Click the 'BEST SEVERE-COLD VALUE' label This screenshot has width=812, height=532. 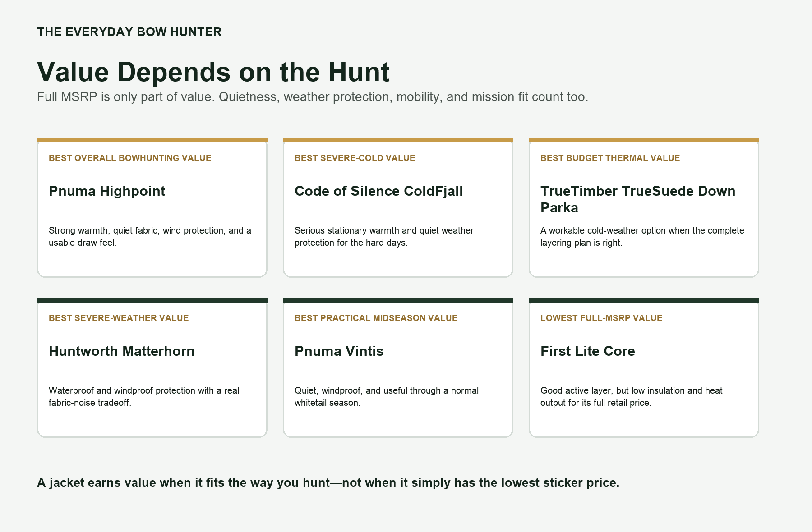coord(355,158)
